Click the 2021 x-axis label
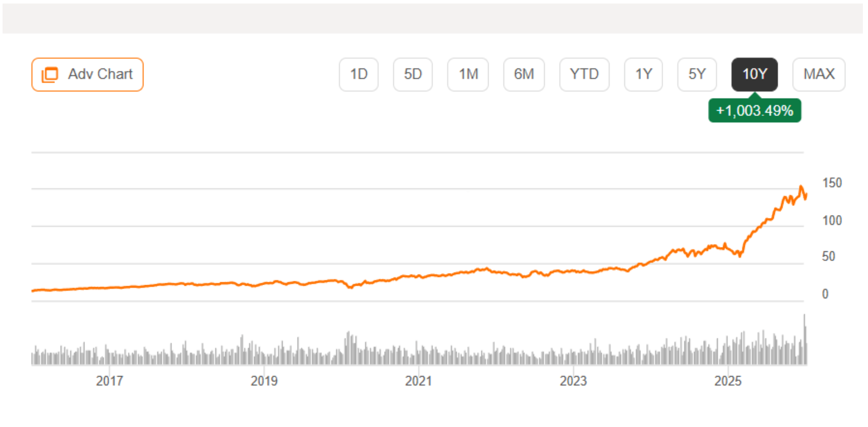868x427 pixels. click(x=418, y=381)
